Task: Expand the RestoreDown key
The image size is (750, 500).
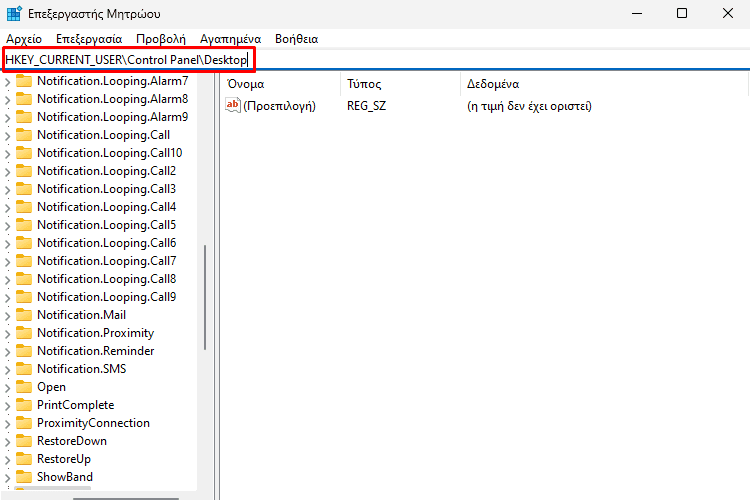Action: (7, 442)
